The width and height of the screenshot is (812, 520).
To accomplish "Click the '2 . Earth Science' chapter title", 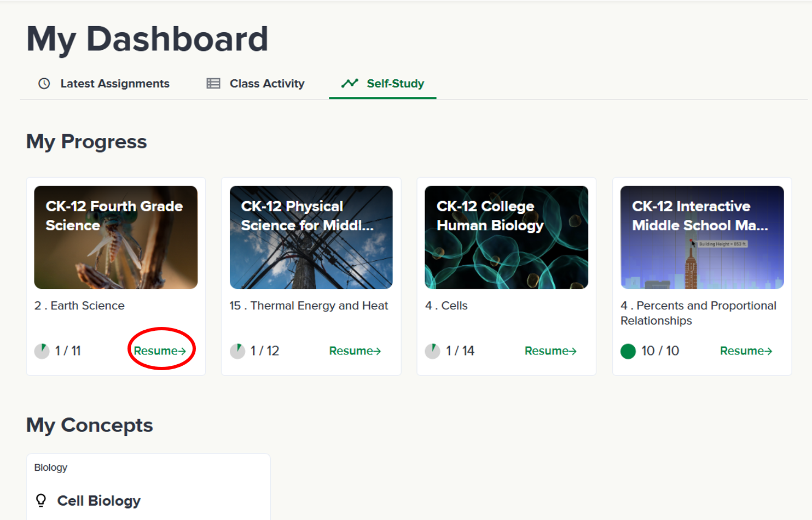I will click(x=79, y=306).
